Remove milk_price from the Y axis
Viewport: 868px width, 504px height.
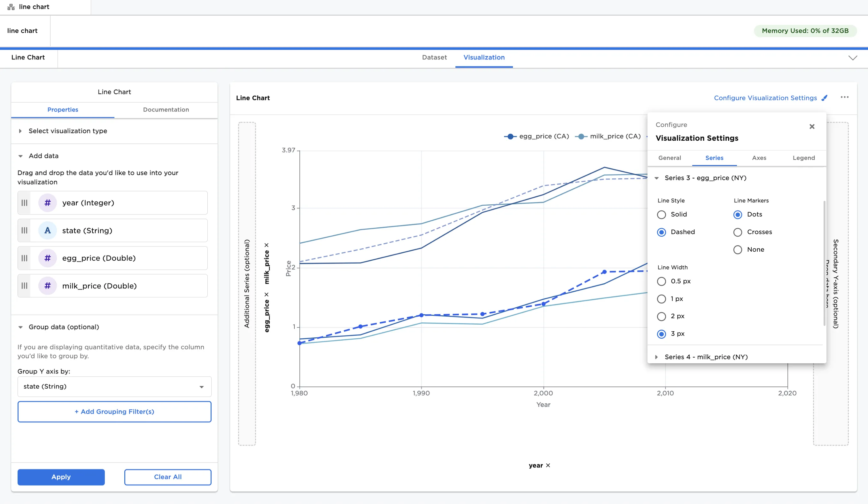click(x=267, y=245)
